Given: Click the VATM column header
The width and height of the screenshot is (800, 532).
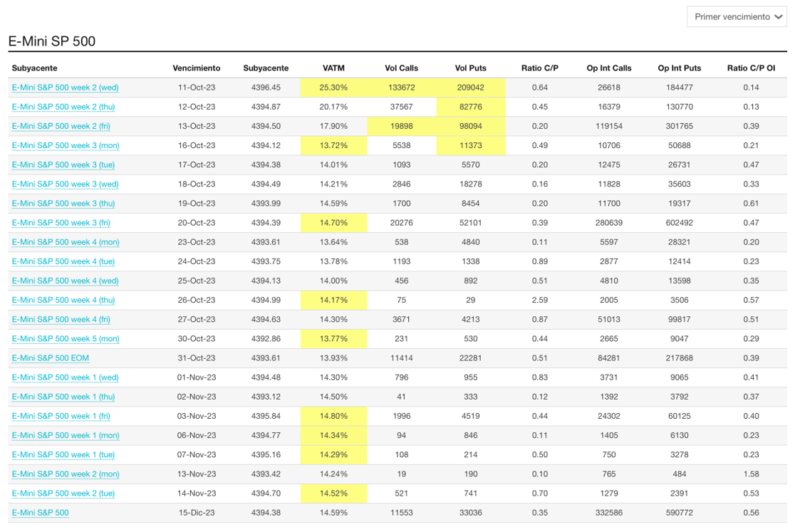Looking at the screenshot, I should click(333, 68).
